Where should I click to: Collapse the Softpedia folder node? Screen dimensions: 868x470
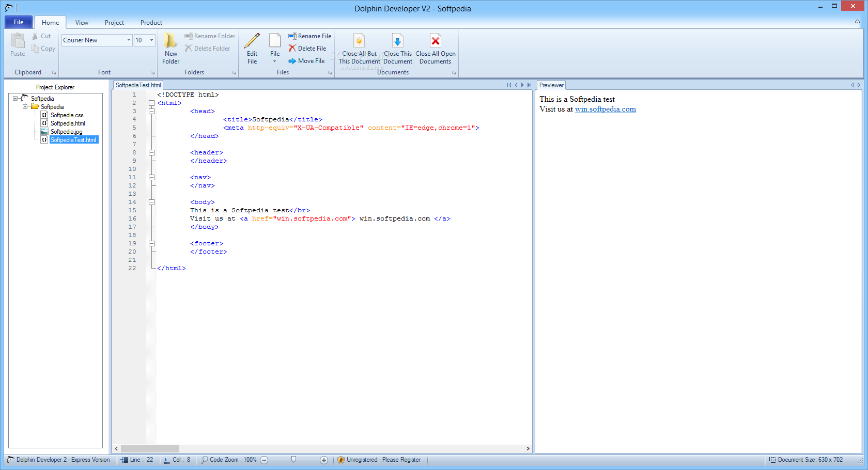click(x=25, y=106)
